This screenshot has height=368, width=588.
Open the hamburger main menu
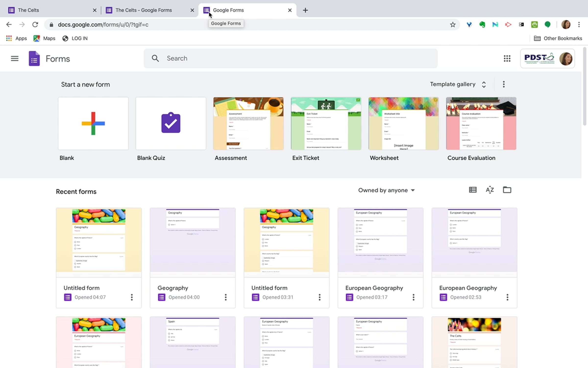[14, 58]
